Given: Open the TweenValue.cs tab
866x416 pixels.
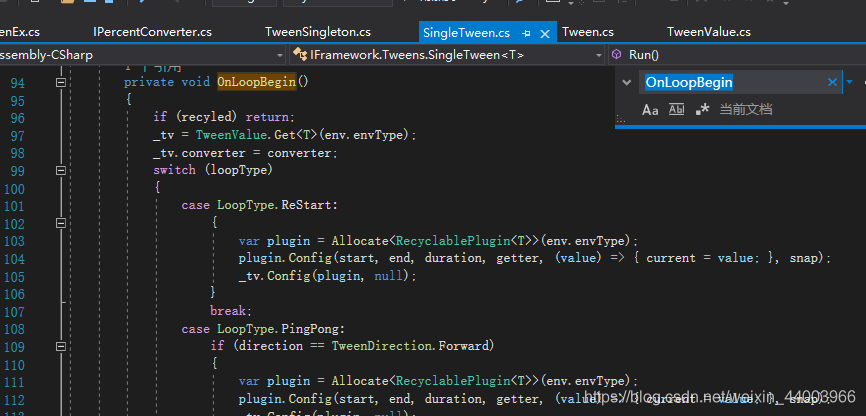Looking at the screenshot, I should point(709,32).
